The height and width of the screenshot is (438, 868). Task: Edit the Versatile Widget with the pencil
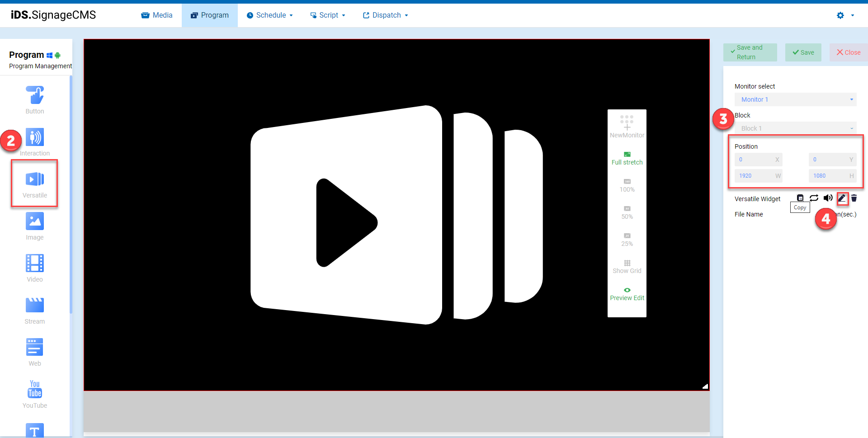tap(842, 198)
